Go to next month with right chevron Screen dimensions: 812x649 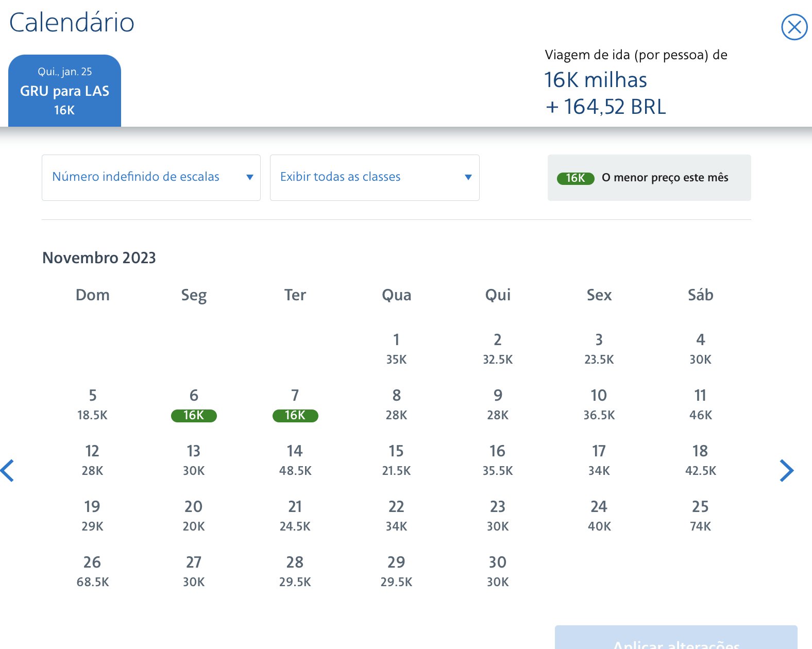point(786,470)
